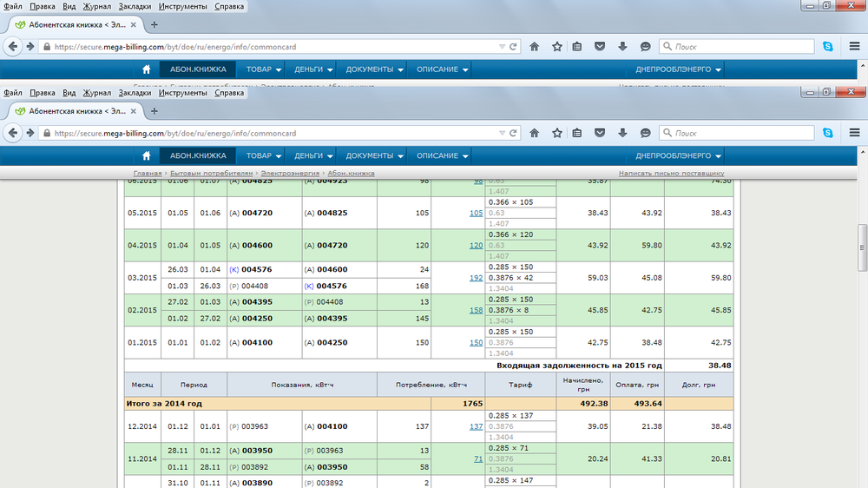This screenshot has width=868, height=488.
Task: Open hamburger menu in lower browser window
Action: (x=854, y=133)
